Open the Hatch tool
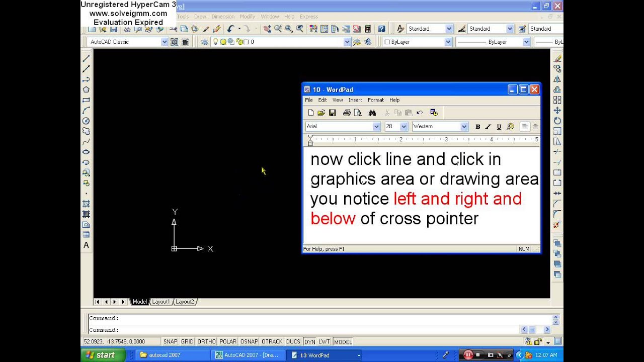 point(86,204)
